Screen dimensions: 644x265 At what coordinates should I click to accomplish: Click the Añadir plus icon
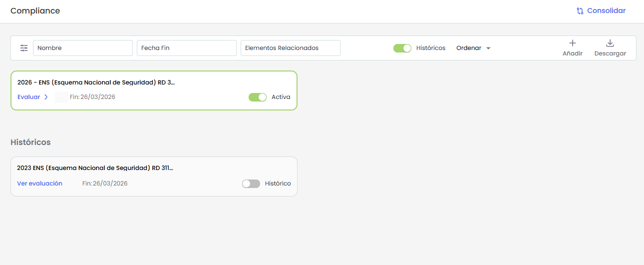573,43
